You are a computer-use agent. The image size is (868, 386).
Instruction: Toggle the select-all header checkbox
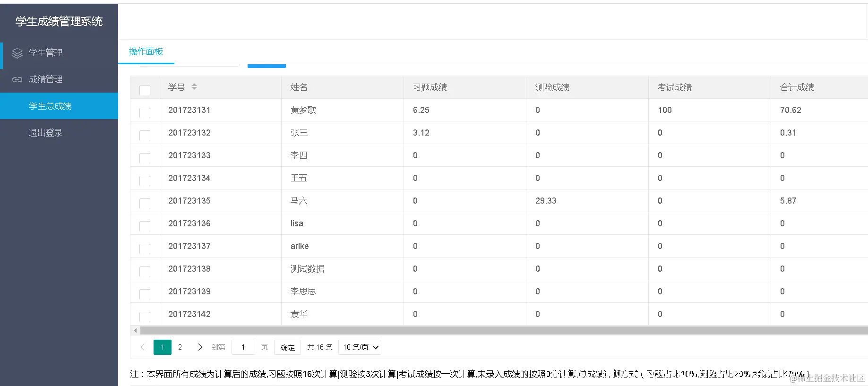tap(145, 90)
